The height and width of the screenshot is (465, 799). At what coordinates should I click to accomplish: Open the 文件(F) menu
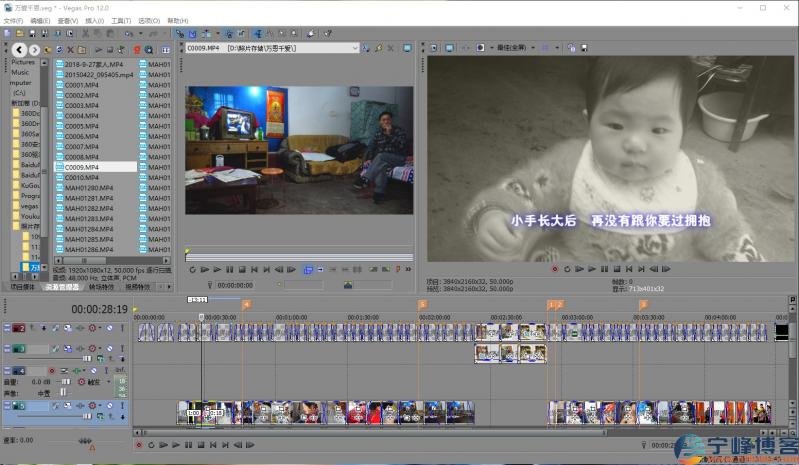[x=13, y=21]
